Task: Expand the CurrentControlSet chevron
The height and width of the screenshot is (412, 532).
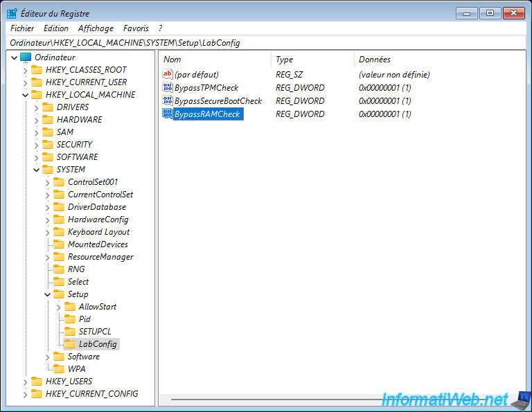Action: pyautogui.click(x=48, y=195)
